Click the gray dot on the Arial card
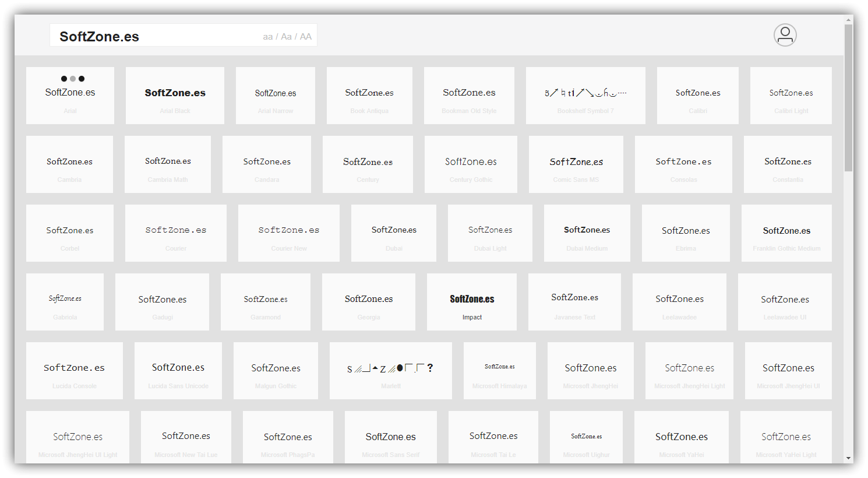The height and width of the screenshot is (478, 868). click(73, 79)
